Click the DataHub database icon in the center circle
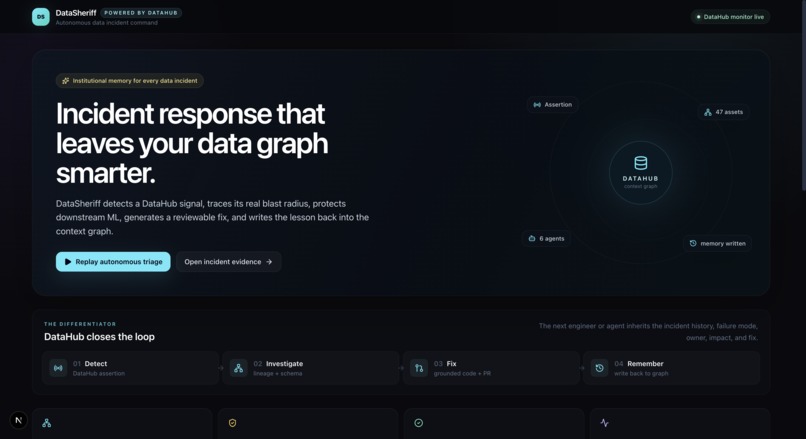 tap(640, 163)
